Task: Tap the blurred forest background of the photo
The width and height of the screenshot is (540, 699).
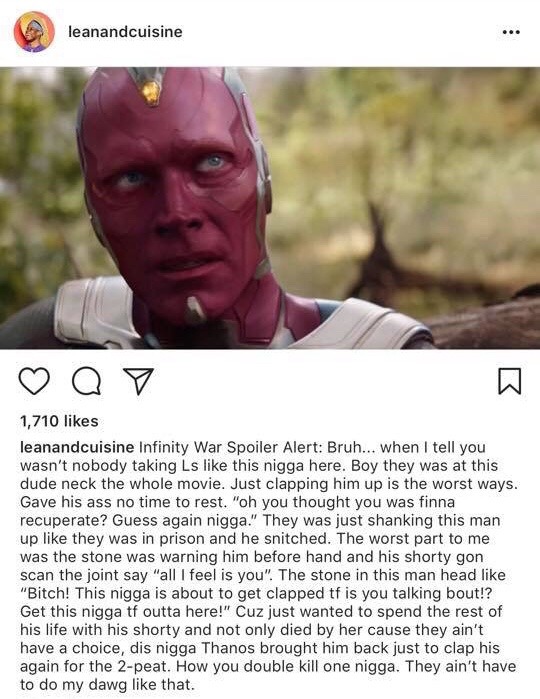Action: pos(401,156)
